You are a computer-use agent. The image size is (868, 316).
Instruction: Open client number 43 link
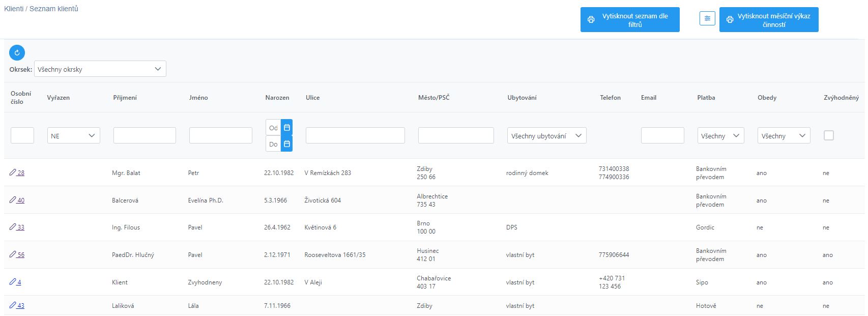click(x=21, y=306)
